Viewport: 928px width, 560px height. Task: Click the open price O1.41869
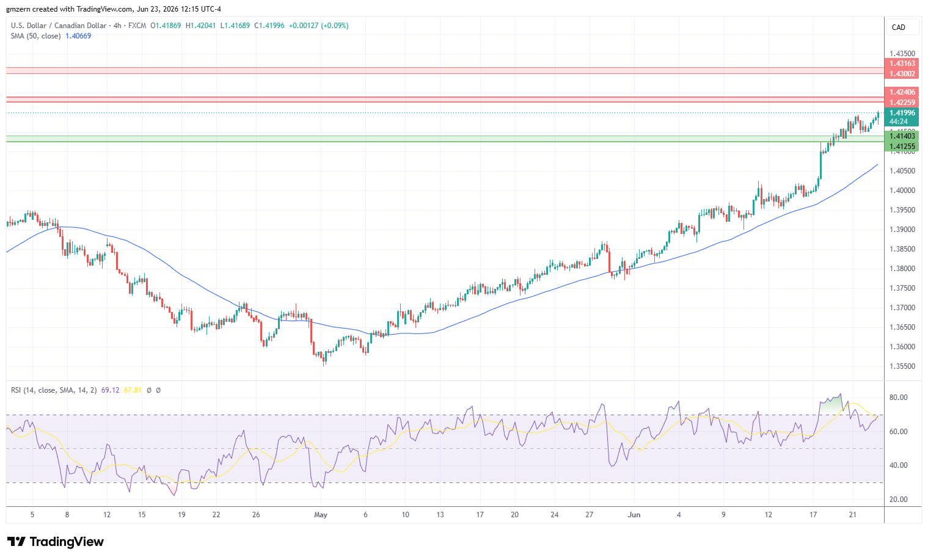[x=166, y=26]
